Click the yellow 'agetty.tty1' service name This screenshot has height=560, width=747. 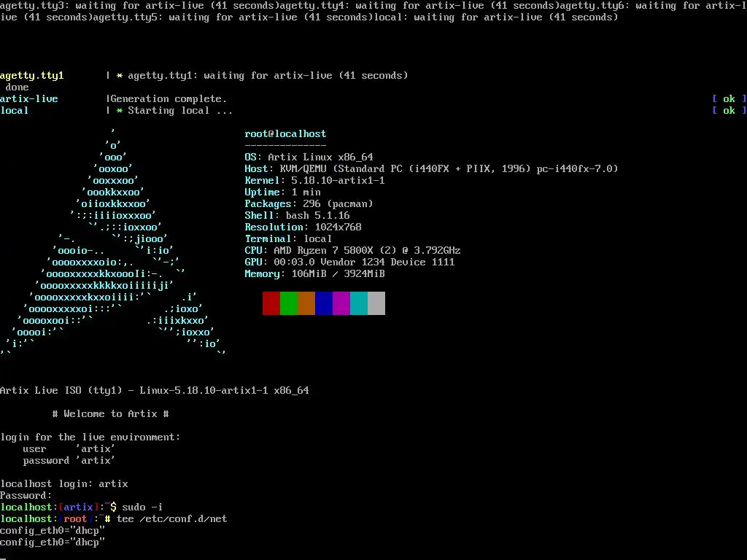[x=32, y=75]
